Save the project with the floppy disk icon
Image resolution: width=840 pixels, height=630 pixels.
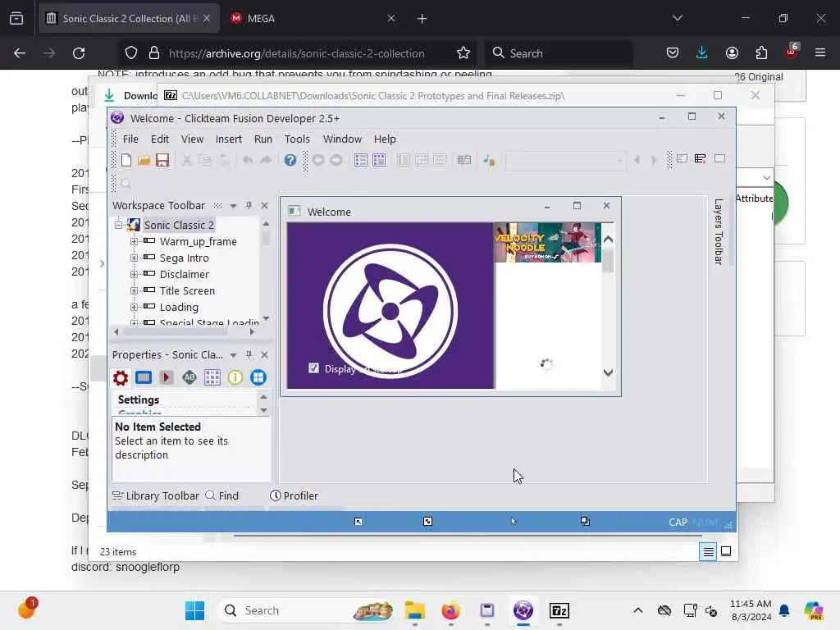point(162,160)
